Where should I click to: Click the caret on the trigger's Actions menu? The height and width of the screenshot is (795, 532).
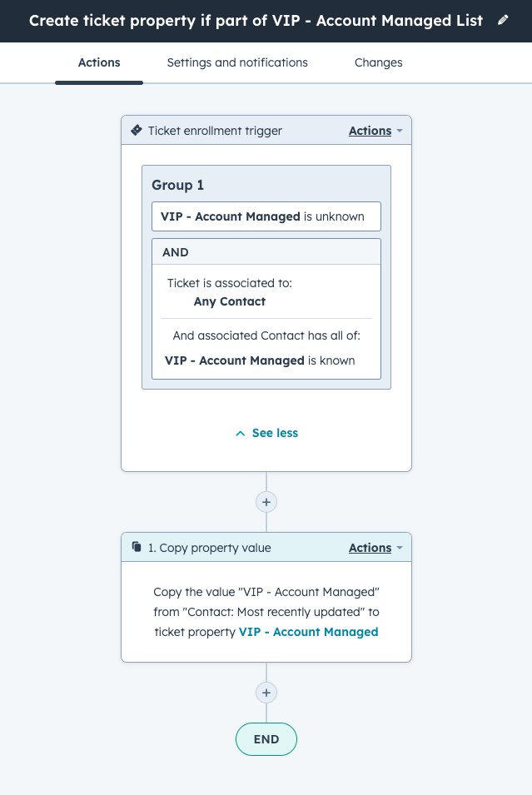click(398, 131)
